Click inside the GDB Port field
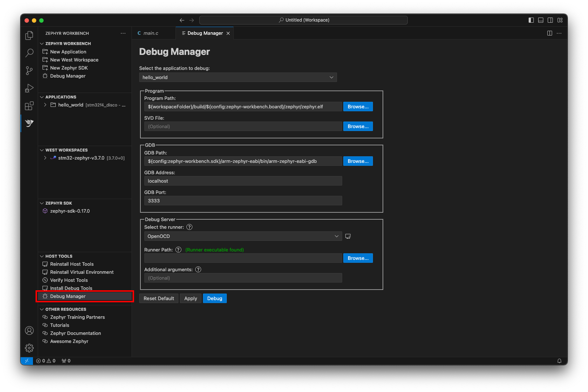This screenshot has width=588, height=392. coord(243,200)
